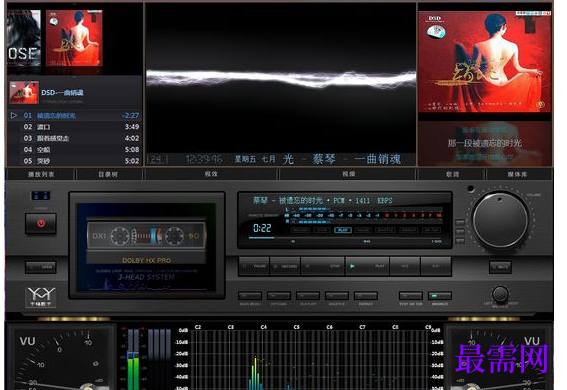Enable the STAY ON TOP button
Viewport: 567px width, 390px height.
(x=411, y=296)
